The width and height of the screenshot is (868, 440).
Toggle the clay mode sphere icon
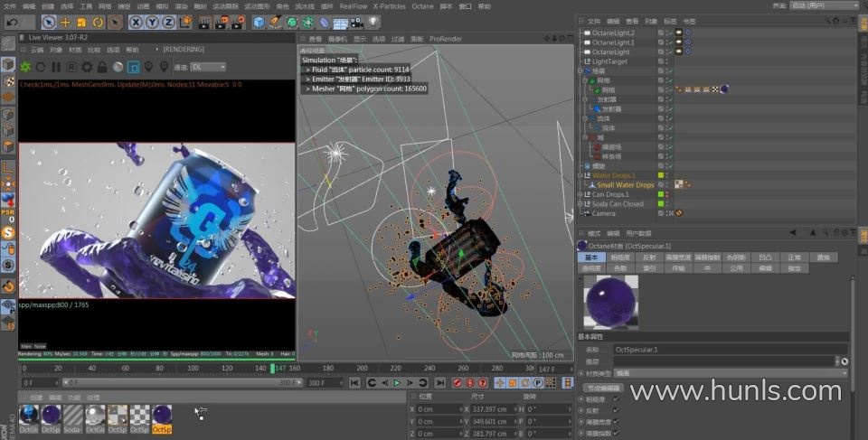point(118,67)
